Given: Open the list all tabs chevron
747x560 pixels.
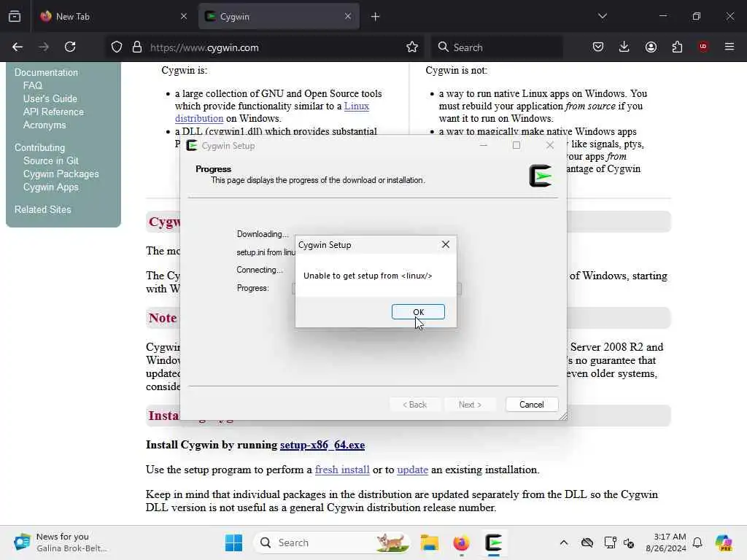Looking at the screenshot, I should click(x=602, y=16).
